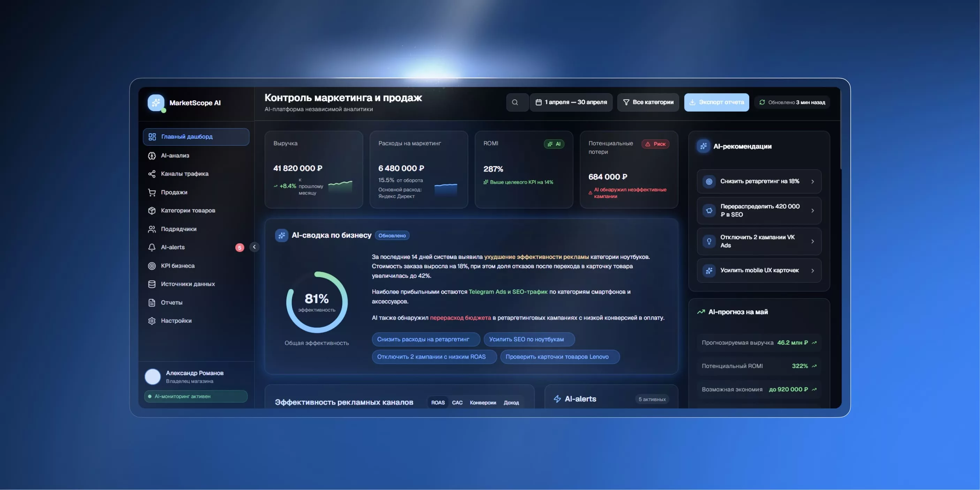The width and height of the screenshot is (980, 490).
Task: Open the Продажи section
Action: coord(196,192)
